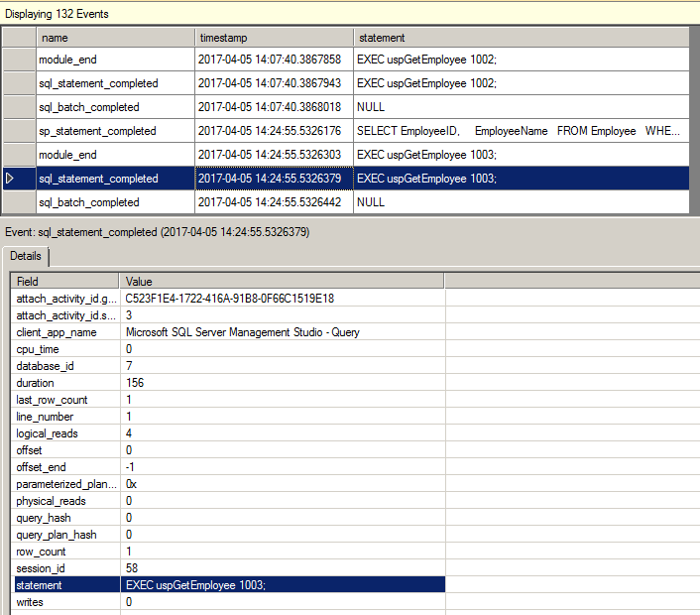
Task: Click the statement column header
Action: coord(520,37)
